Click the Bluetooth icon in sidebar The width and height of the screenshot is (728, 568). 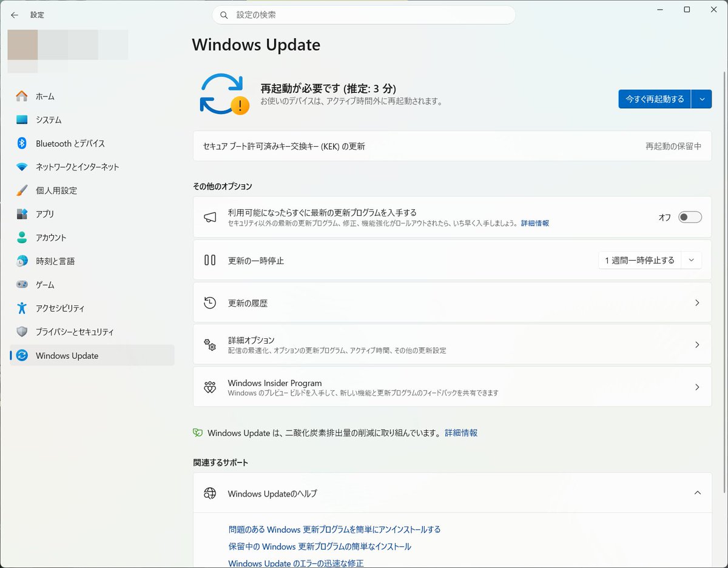[x=22, y=144]
